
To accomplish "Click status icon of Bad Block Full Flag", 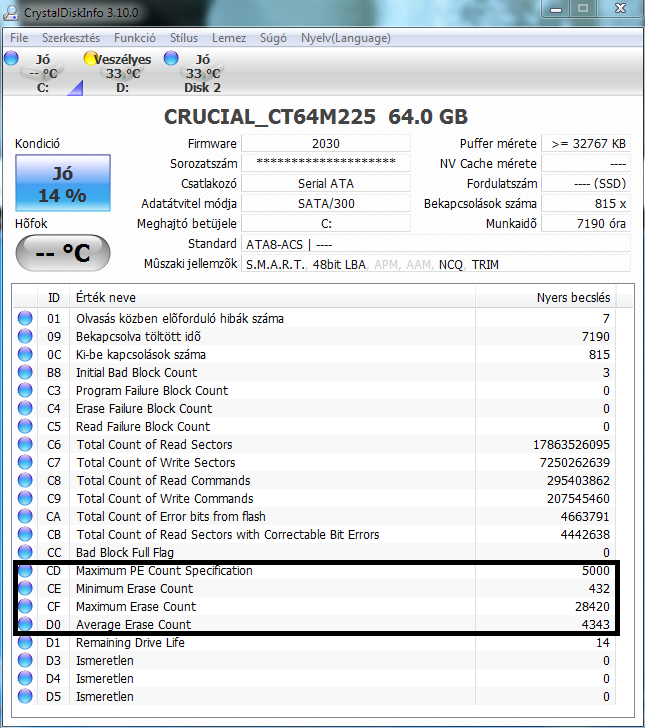I will [x=25, y=552].
